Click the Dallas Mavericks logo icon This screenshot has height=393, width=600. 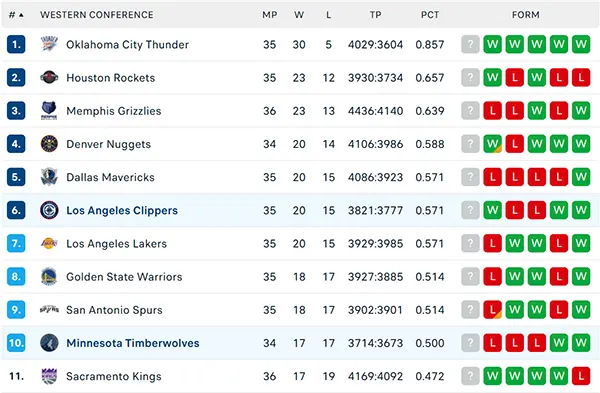[x=49, y=177]
